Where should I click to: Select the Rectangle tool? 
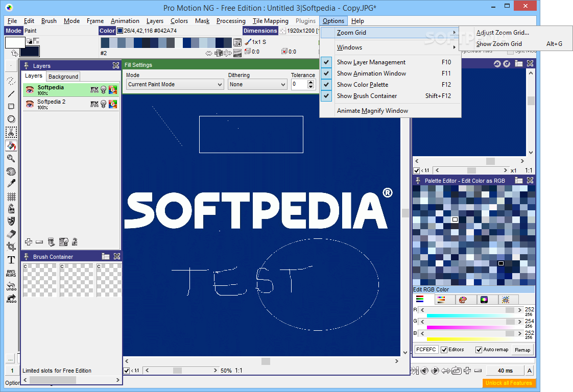pos(11,106)
